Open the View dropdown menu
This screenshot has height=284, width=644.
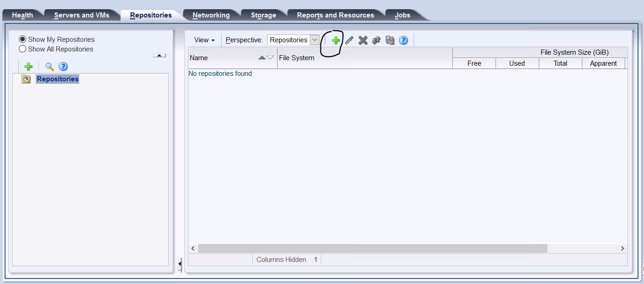205,40
